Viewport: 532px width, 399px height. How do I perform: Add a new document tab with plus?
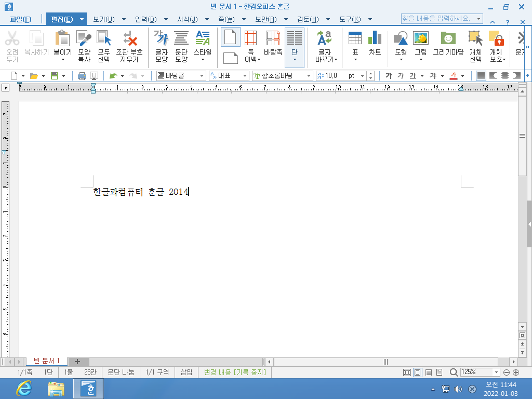(77, 362)
